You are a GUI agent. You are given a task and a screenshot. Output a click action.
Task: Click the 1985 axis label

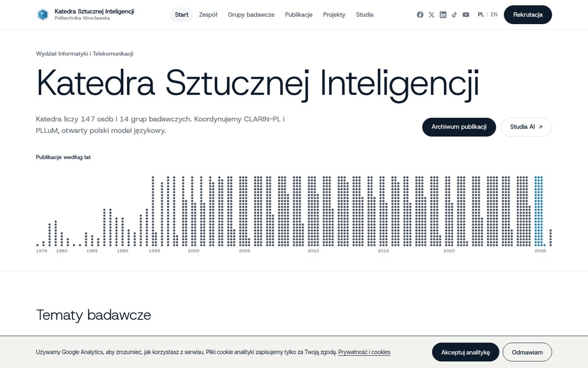tap(92, 251)
